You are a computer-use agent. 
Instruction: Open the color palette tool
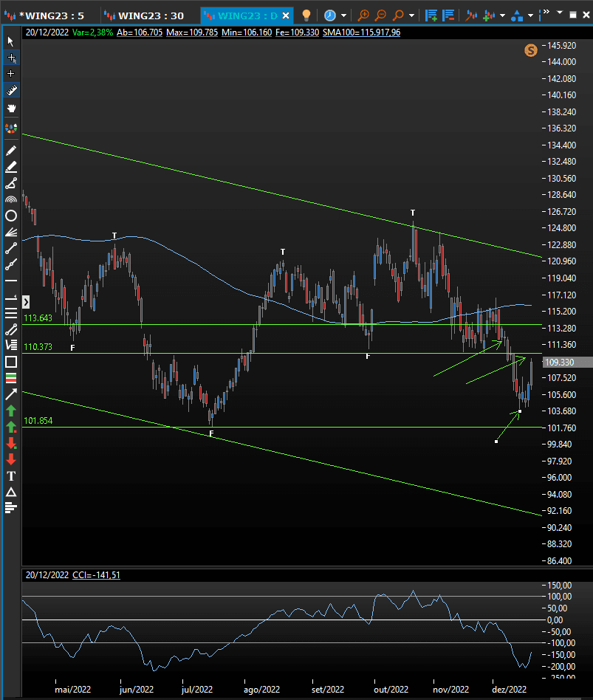[x=11, y=128]
